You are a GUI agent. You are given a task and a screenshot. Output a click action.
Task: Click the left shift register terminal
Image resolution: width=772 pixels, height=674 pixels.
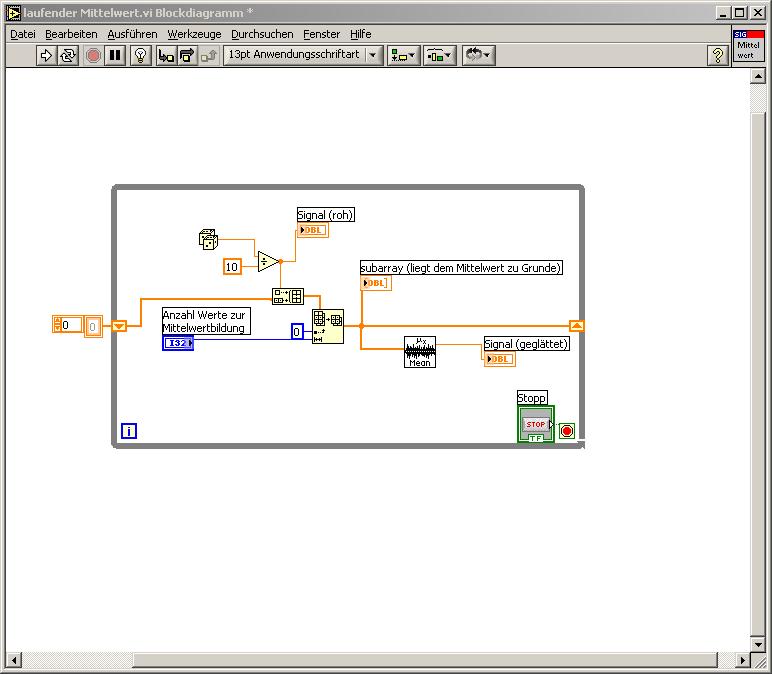coord(119,326)
